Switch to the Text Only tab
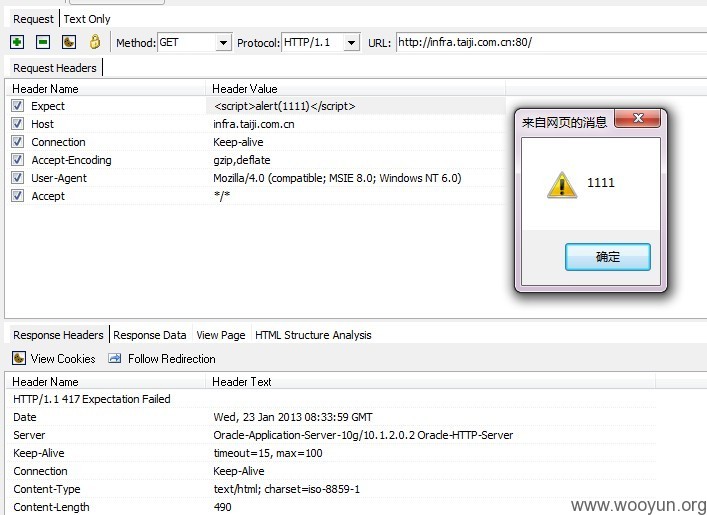This screenshot has width=707, height=515. point(87,19)
